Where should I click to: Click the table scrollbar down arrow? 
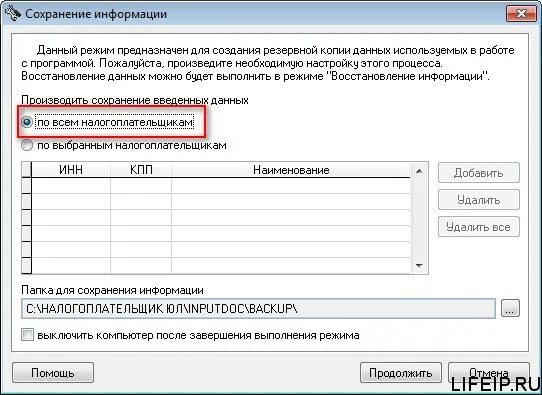pyautogui.click(x=419, y=266)
